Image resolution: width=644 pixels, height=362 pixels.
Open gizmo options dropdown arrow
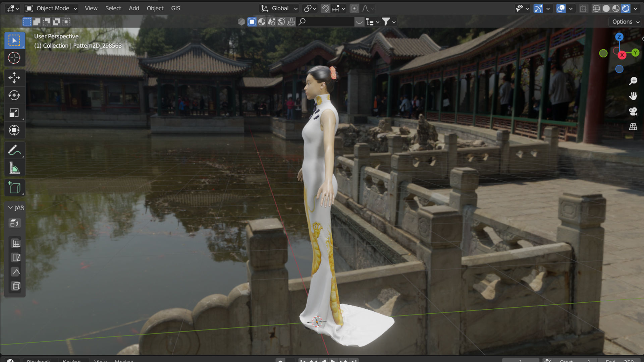click(x=548, y=8)
